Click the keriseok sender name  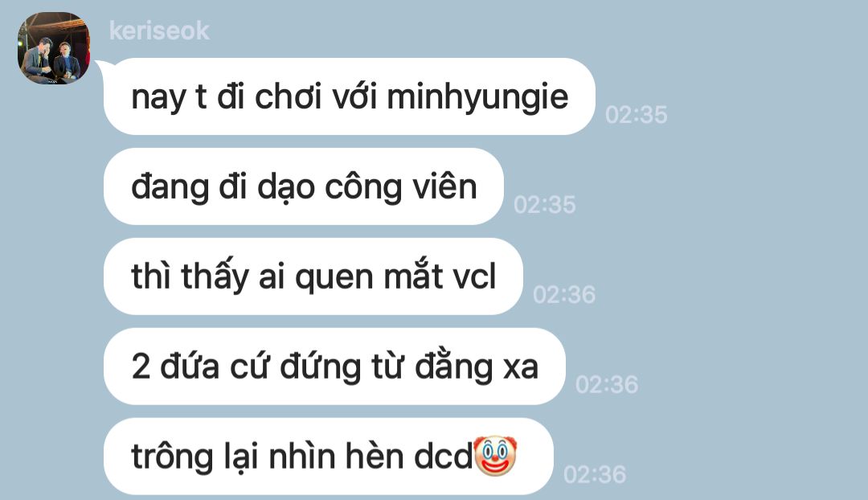159,31
